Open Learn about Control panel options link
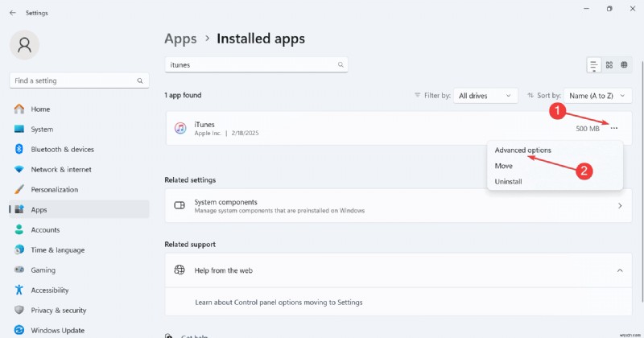644x338 pixels. [279, 303]
